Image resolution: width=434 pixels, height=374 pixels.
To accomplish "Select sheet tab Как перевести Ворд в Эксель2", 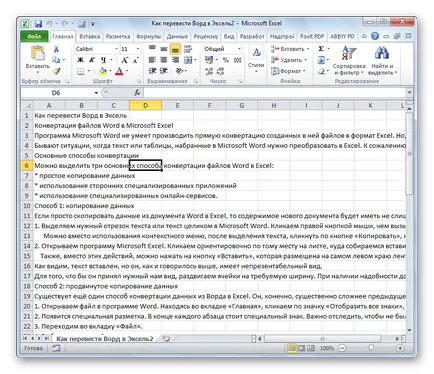I will pos(104,339).
